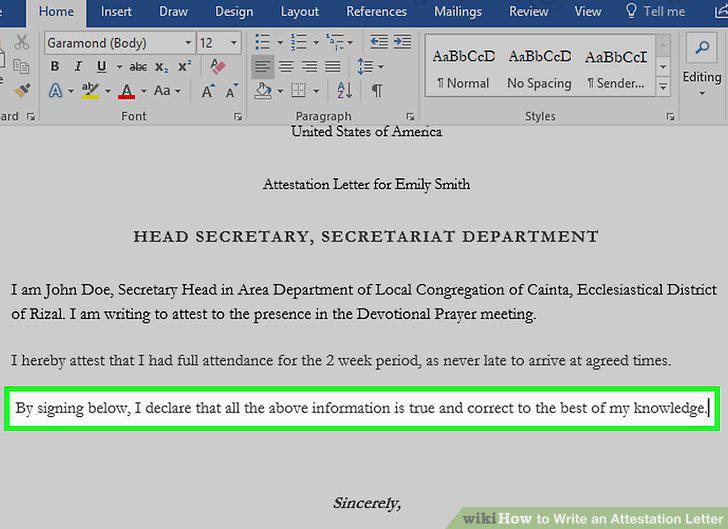The image size is (728, 529).
Task: Click Justify alignment icon
Action: 332,67
